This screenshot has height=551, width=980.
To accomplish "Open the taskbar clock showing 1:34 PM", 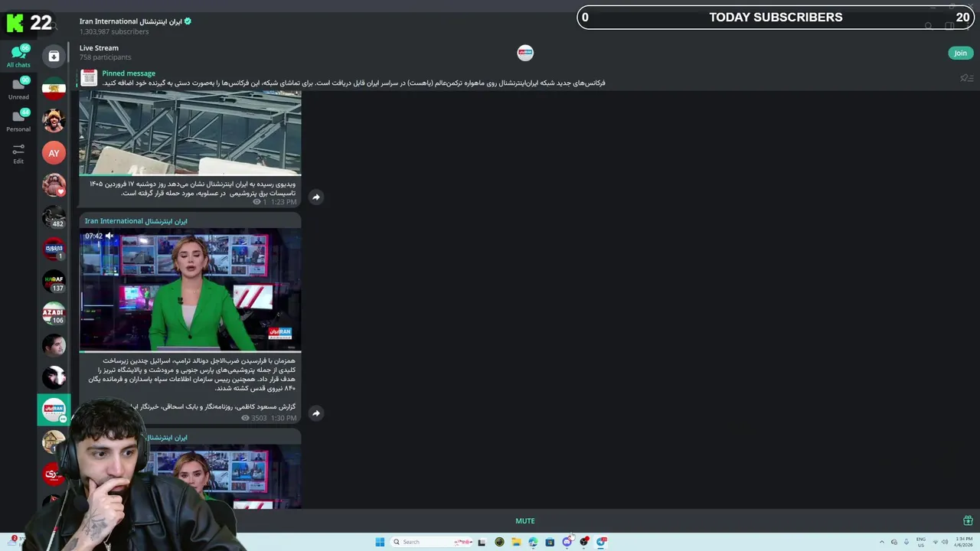I will pos(964,542).
